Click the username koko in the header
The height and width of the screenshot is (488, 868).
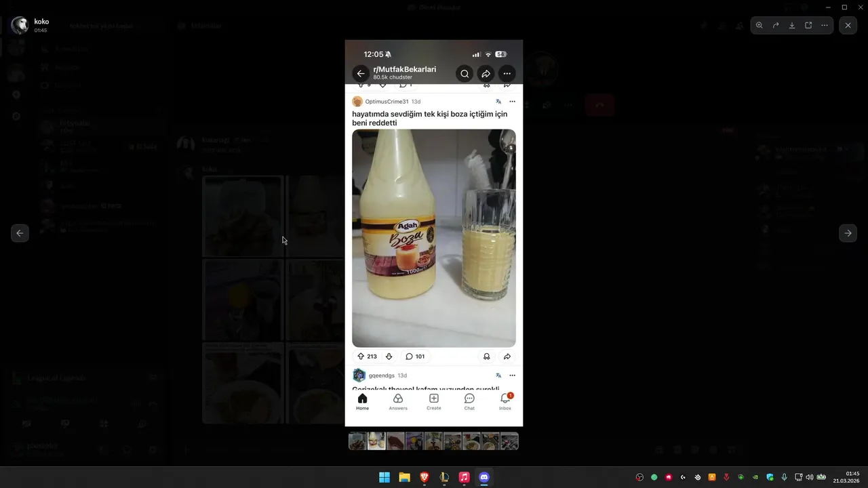41,22
